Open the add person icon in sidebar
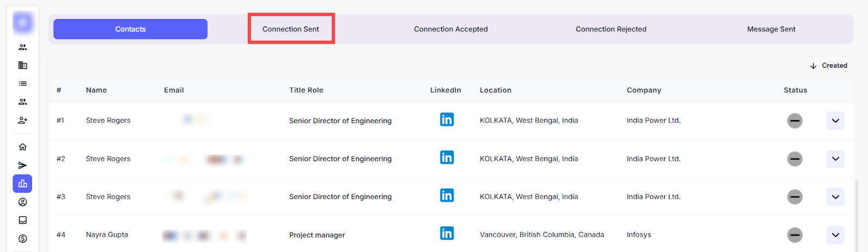Screen dimensions: 868x252 tap(23, 120)
